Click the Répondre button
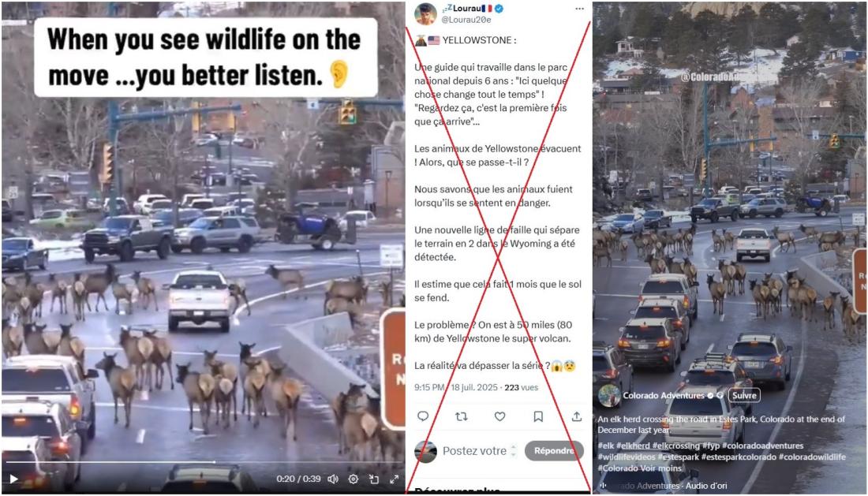This screenshot has height=496, width=868. [x=554, y=450]
